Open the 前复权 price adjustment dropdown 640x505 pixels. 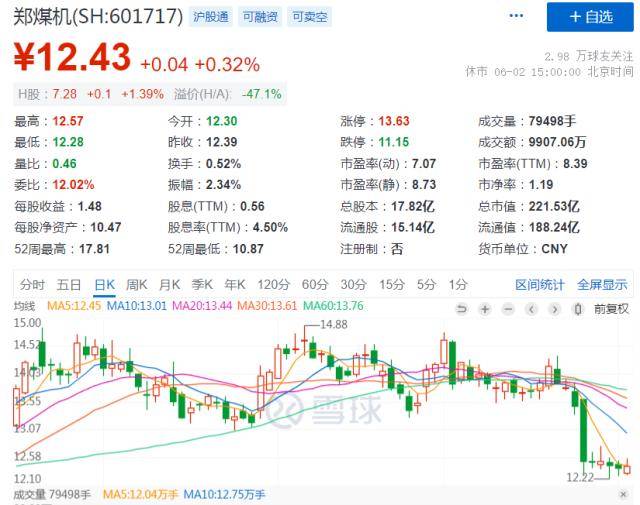pos(610,309)
